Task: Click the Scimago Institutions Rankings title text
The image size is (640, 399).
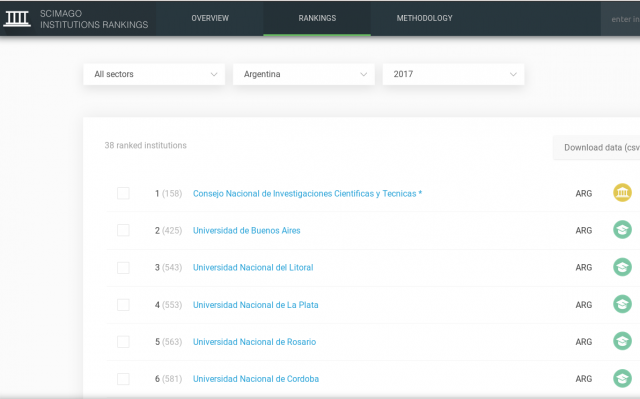Action: 94,19
